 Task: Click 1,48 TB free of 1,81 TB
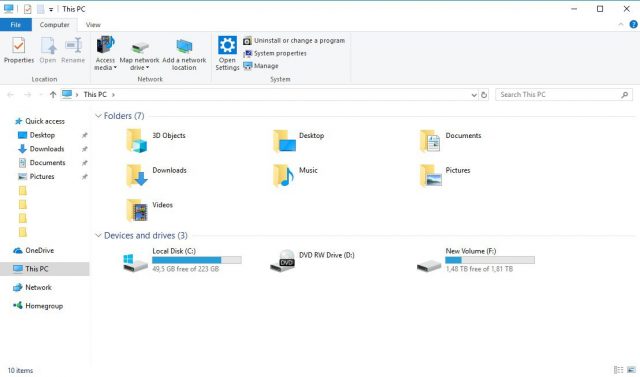[479, 269]
